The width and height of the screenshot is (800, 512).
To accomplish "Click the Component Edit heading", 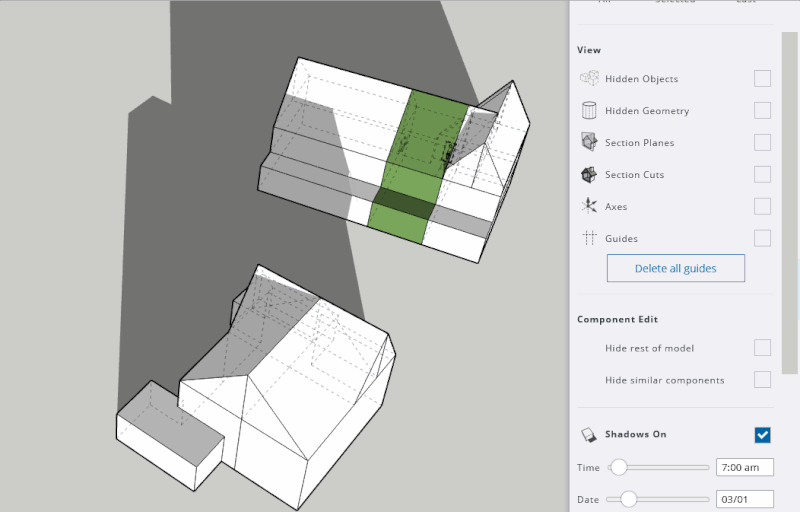I will pos(617,319).
